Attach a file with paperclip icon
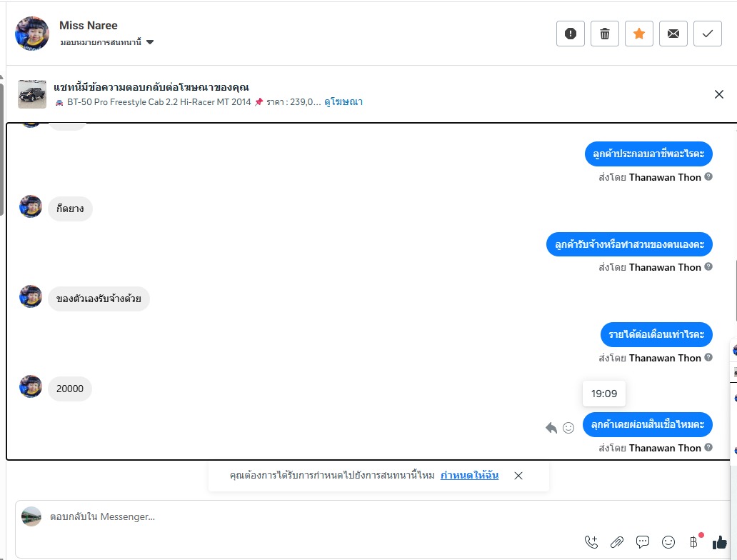The image size is (737, 560). pos(617,542)
